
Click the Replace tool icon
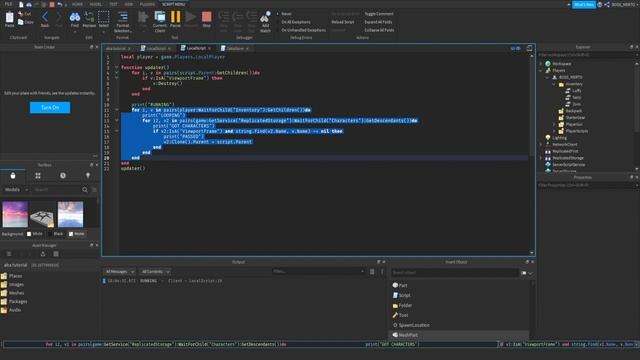tap(89, 17)
